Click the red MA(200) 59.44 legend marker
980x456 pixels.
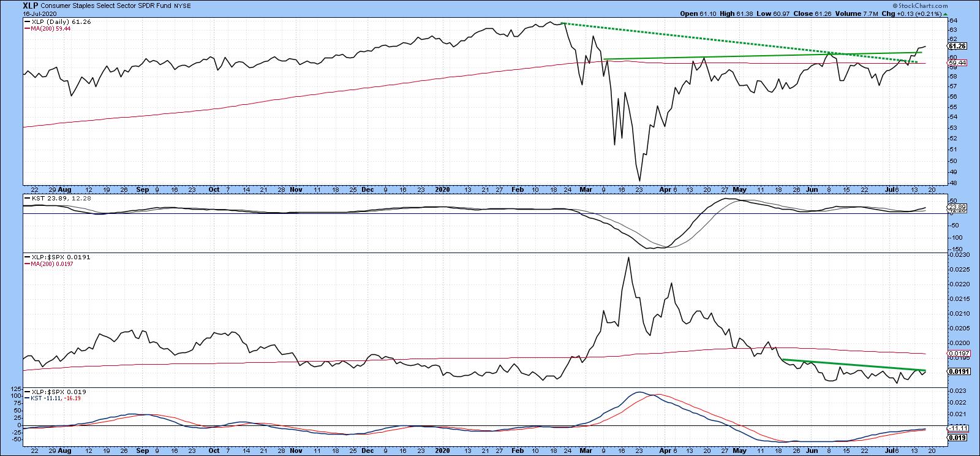click(26, 28)
